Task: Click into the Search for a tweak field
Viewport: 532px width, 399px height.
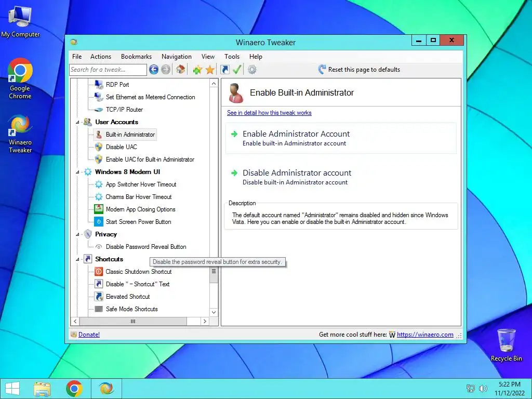Action: point(108,70)
